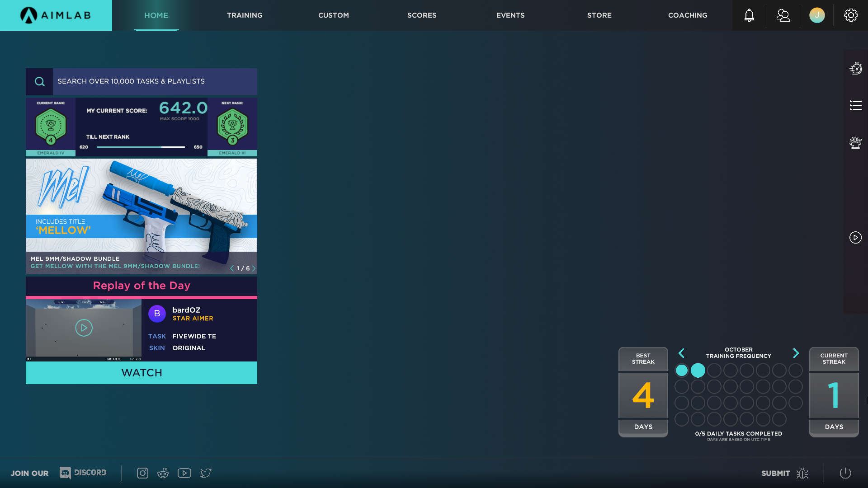This screenshot has height=488, width=868.
Task: Click the search magnifier icon
Action: click(x=39, y=81)
